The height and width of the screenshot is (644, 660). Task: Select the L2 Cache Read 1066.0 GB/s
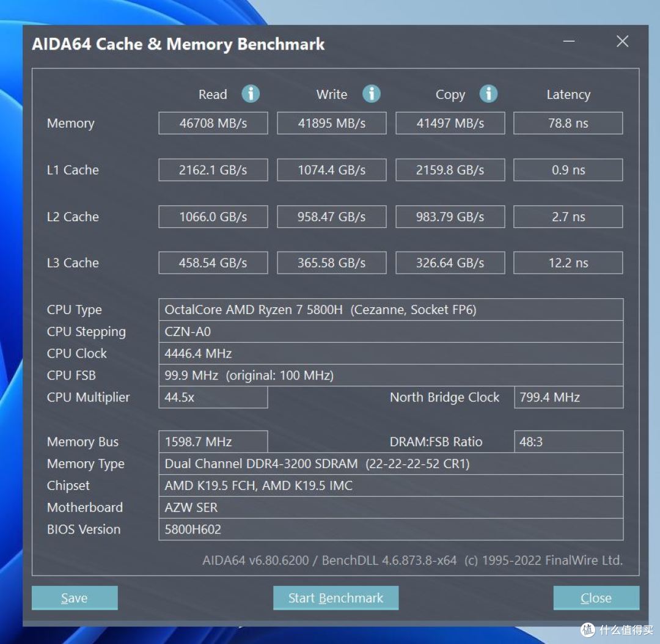(213, 216)
